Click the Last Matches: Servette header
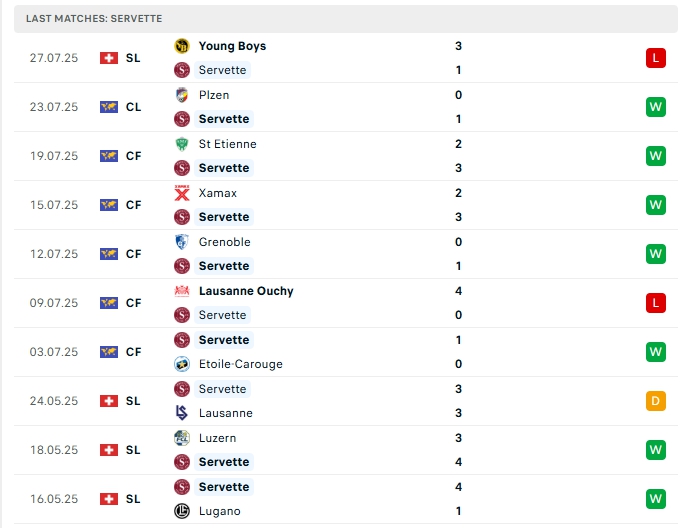Viewport: 684px width, 528px height. coord(94,19)
